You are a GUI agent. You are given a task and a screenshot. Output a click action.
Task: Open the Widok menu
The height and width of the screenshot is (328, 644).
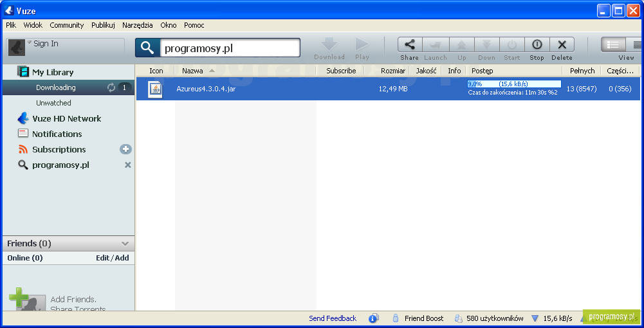pos(33,26)
